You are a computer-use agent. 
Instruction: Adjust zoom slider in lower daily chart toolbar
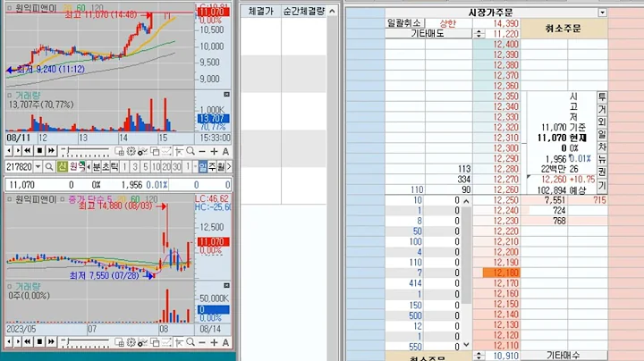pos(85,342)
